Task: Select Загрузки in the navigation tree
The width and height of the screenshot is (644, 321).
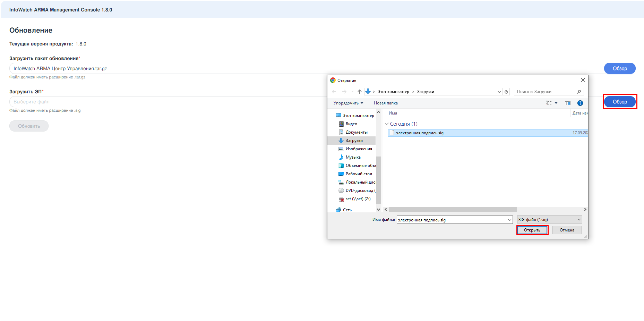Action: pyautogui.click(x=351, y=141)
